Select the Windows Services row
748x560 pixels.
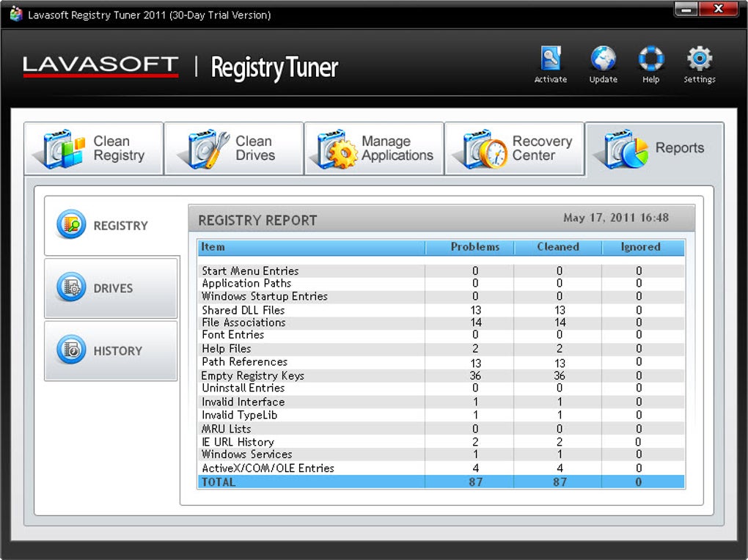pyautogui.click(x=441, y=454)
